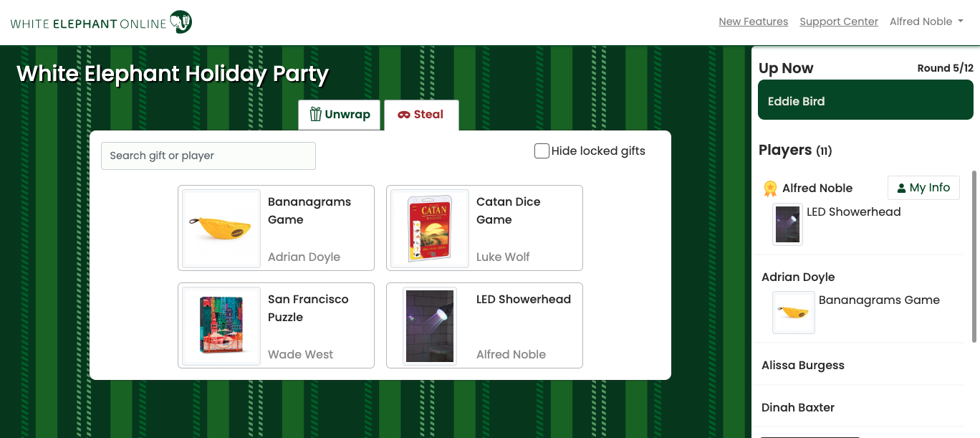Click the Search gift or player field
980x438 pixels.
[208, 156]
